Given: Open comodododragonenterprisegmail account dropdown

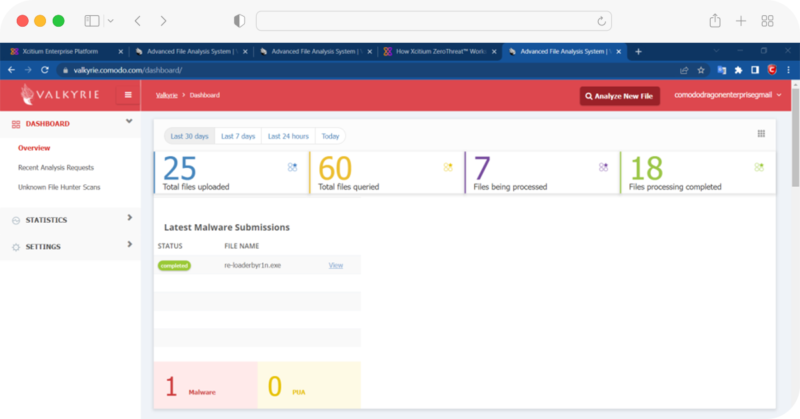Looking at the screenshot, I should (728, 95).
